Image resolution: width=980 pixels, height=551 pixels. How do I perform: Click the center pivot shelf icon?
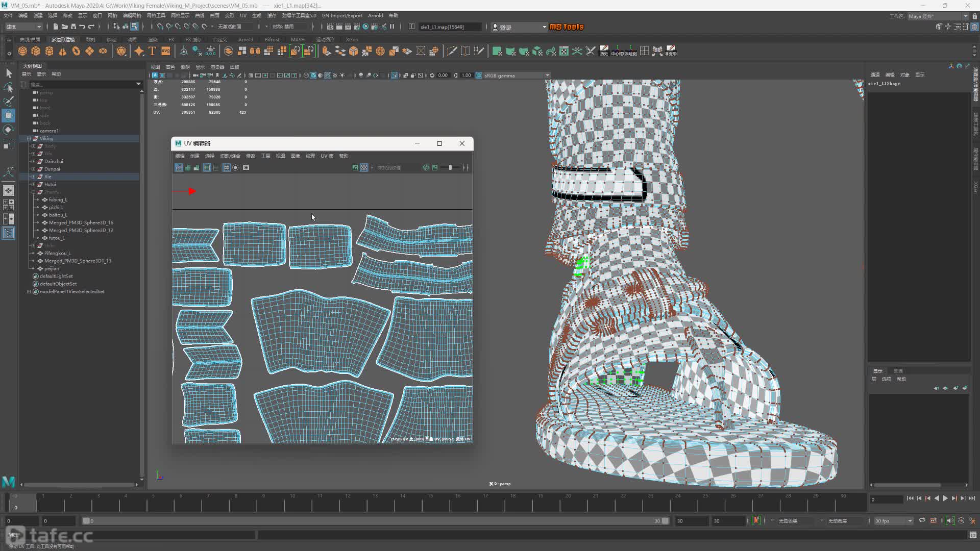pyautogui.click(x=617, y=51)
